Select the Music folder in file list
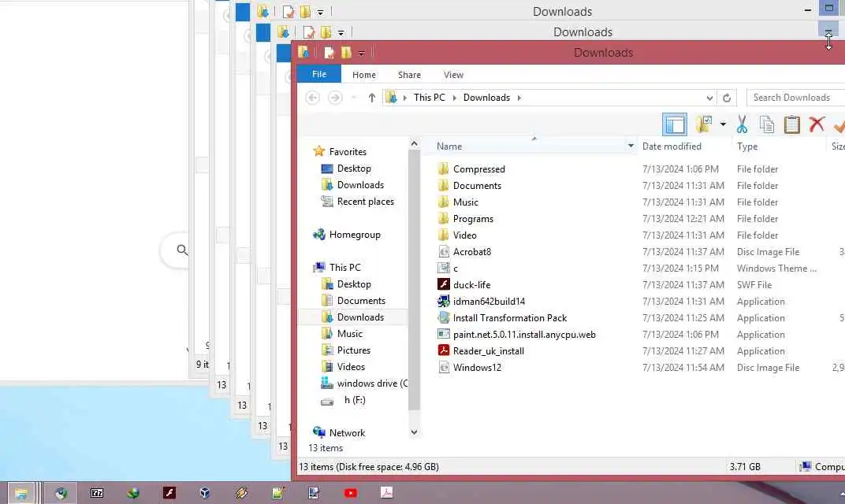This screenshot has width=845, height=504. [465, 202]
